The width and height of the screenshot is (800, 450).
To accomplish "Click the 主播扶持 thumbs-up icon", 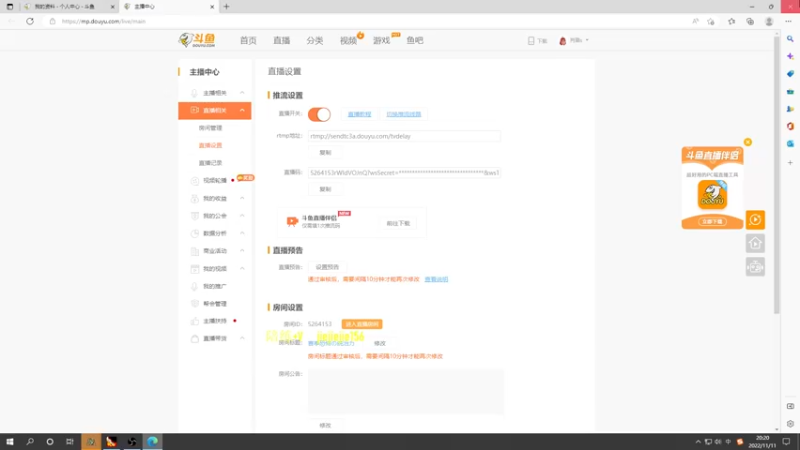I will pos(194,321).
